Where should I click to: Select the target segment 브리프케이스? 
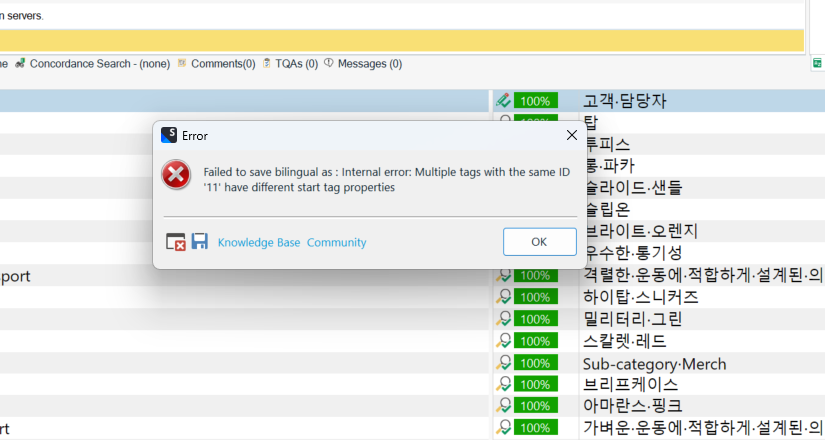tap(630, 385)
